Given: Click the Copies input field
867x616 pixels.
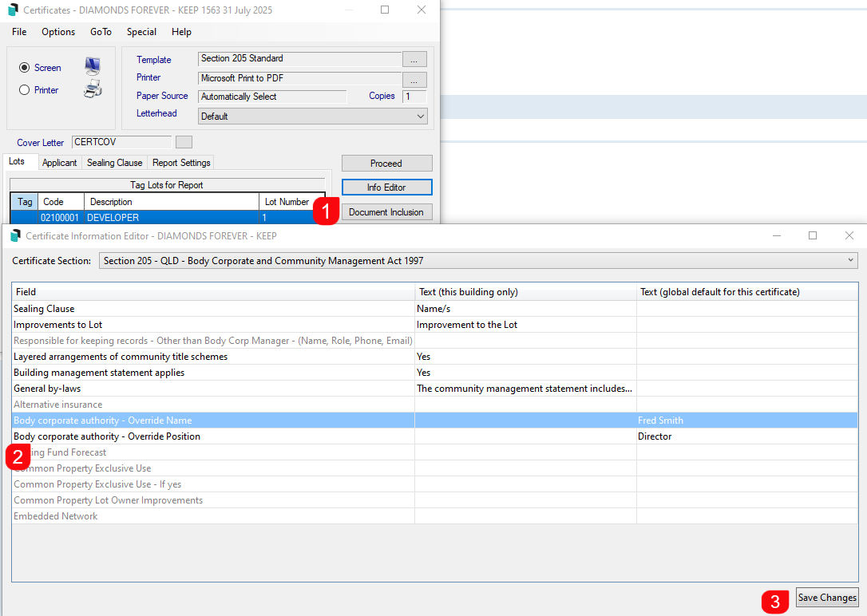Looking at the screenshot, I should [414, 96].
